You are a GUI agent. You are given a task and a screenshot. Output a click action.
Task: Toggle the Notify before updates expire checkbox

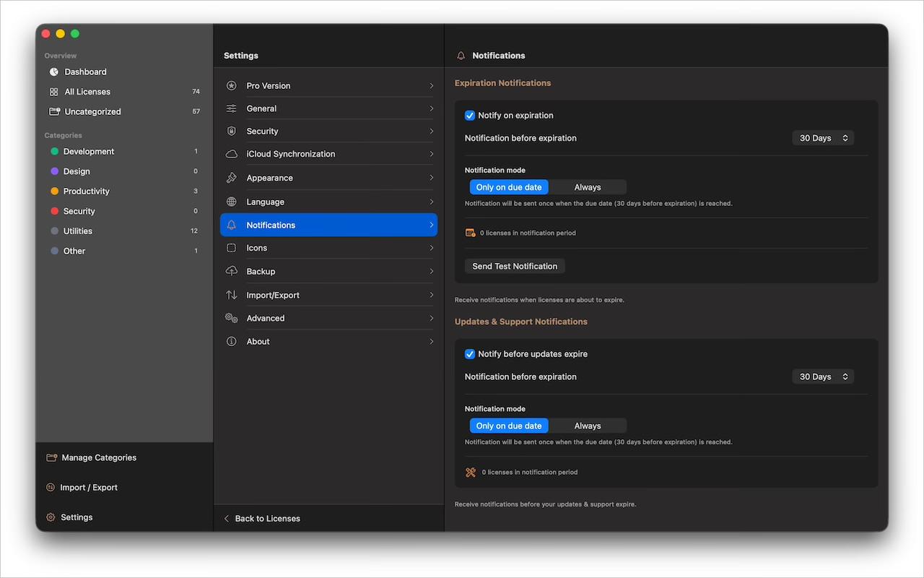[x=470, y=354]
